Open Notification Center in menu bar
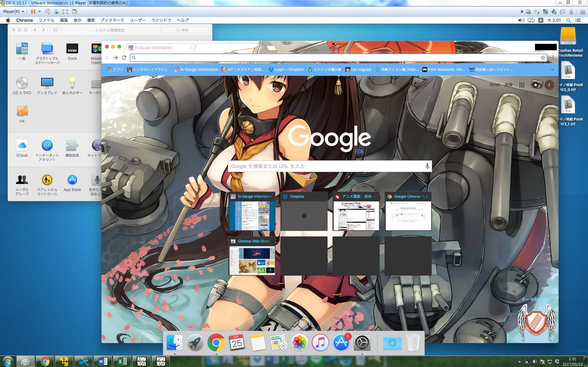Viewport: 588px width, 367px height. (578, 20)
